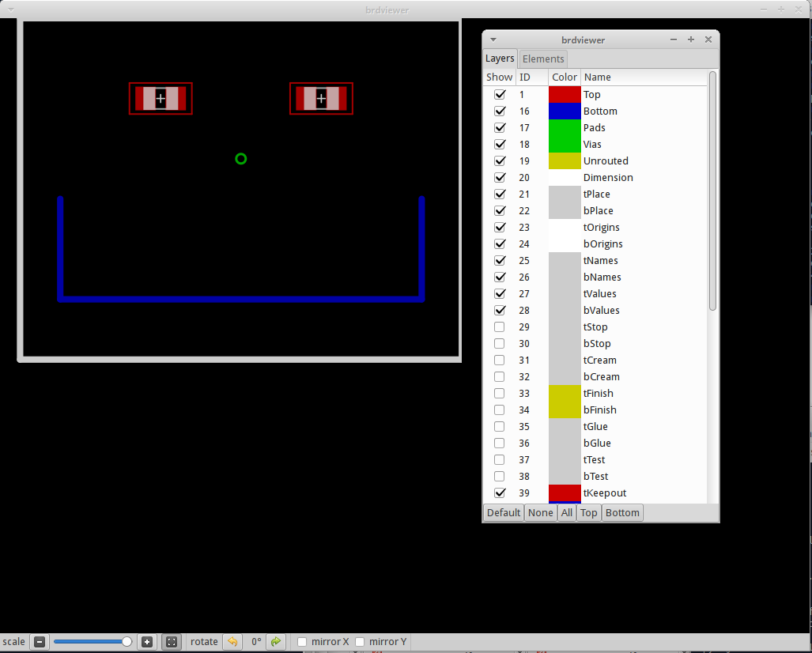Toggle the Dimension layer checkbox
This screenshot has width=812, height=653.
[x=500, y=177]
